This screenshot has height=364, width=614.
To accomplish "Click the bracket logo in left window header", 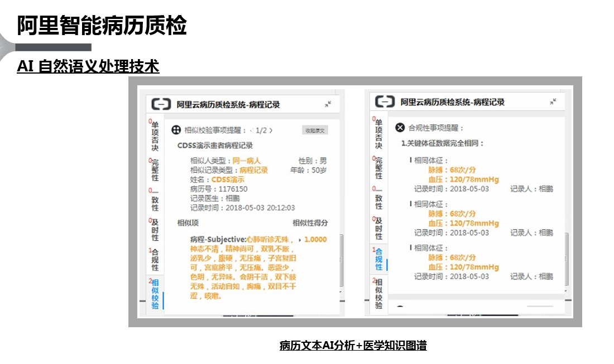I will (161, 105).
